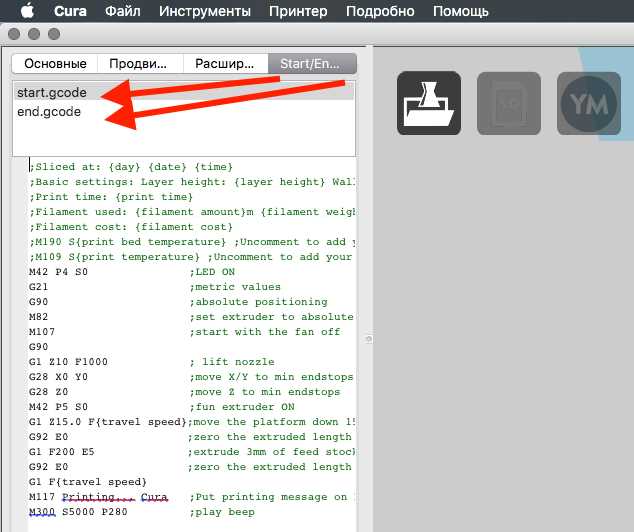Viewport: 634px width, 532px height.
Task: Click the YM share icon
Action: pyautogui.click(x=589, y=103)
